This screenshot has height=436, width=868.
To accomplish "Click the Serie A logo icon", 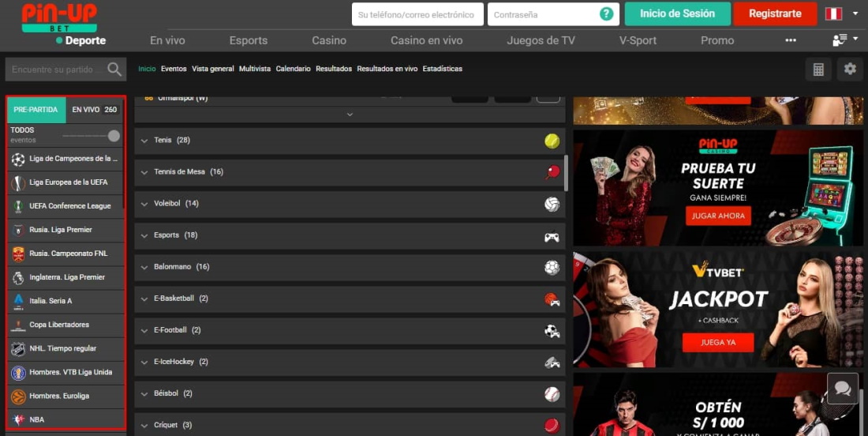I will 18,302.
